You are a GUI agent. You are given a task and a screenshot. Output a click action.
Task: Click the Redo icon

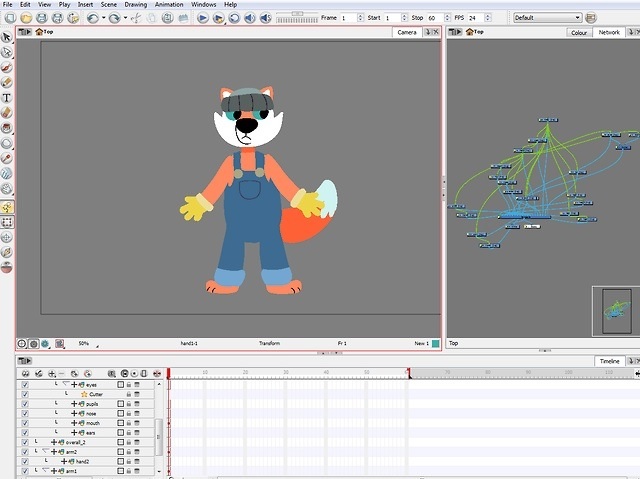tap(115, 18)
